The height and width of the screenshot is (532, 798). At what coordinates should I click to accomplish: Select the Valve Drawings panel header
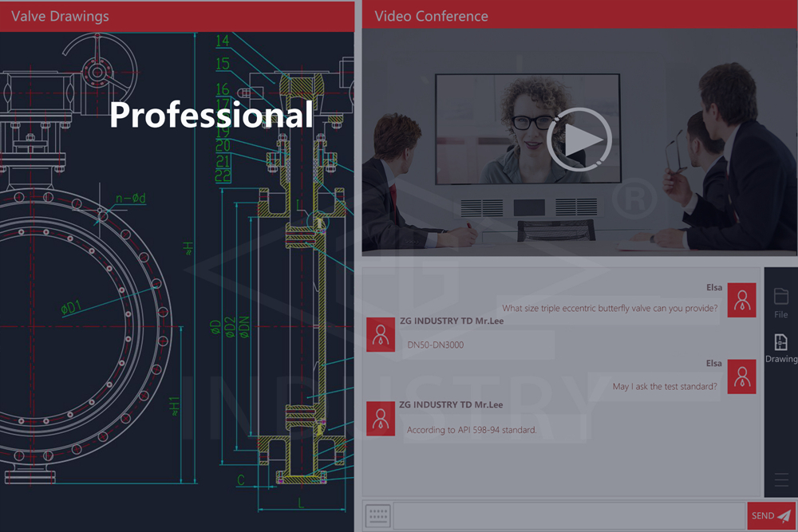(x=176, y=16)
